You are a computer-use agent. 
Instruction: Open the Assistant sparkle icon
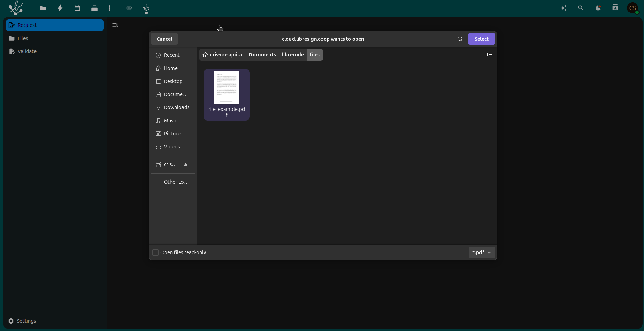(x=564, y=8)
